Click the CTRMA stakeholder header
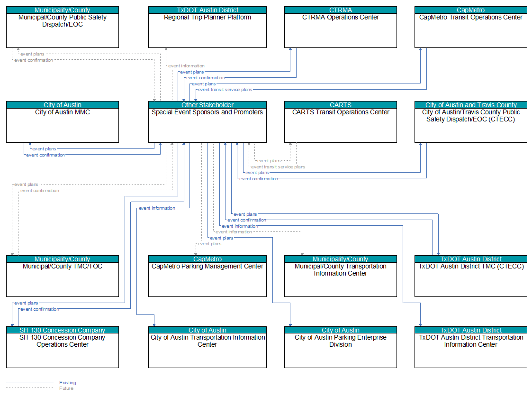532x397 pixels. point(340,10)
